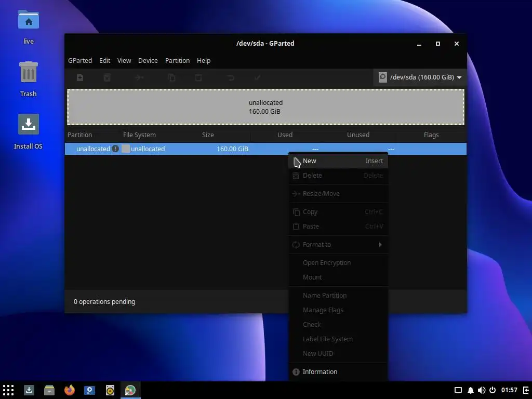Click the Unused column header
Image resolution: width=532 pixels, height=399 pixels.
358,135
